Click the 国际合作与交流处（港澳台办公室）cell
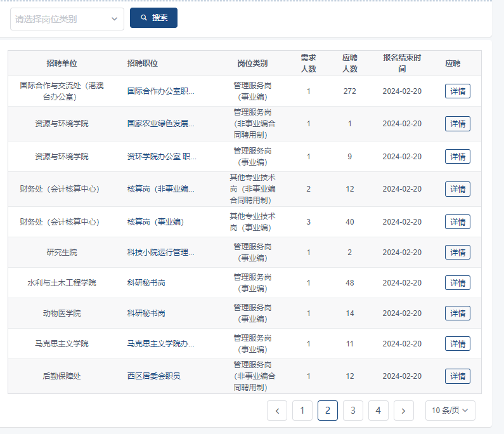The image size is (504, 434). [x=61, y=91]
